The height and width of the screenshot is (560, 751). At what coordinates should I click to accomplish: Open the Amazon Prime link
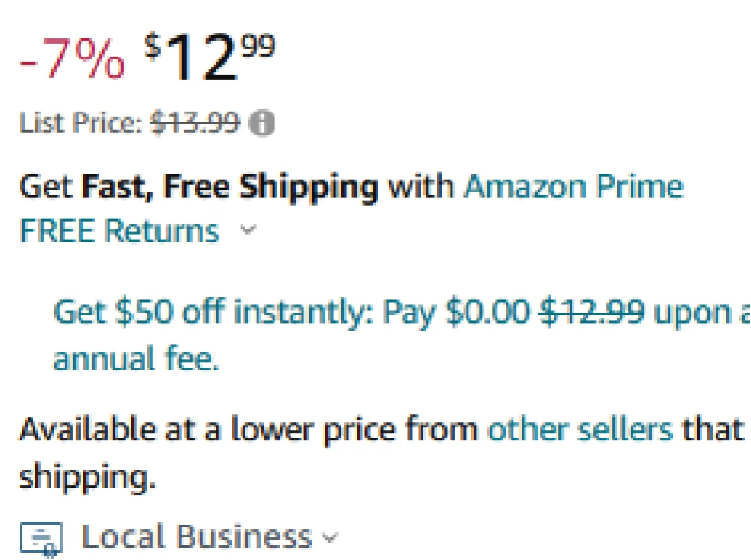pos(573,187)
